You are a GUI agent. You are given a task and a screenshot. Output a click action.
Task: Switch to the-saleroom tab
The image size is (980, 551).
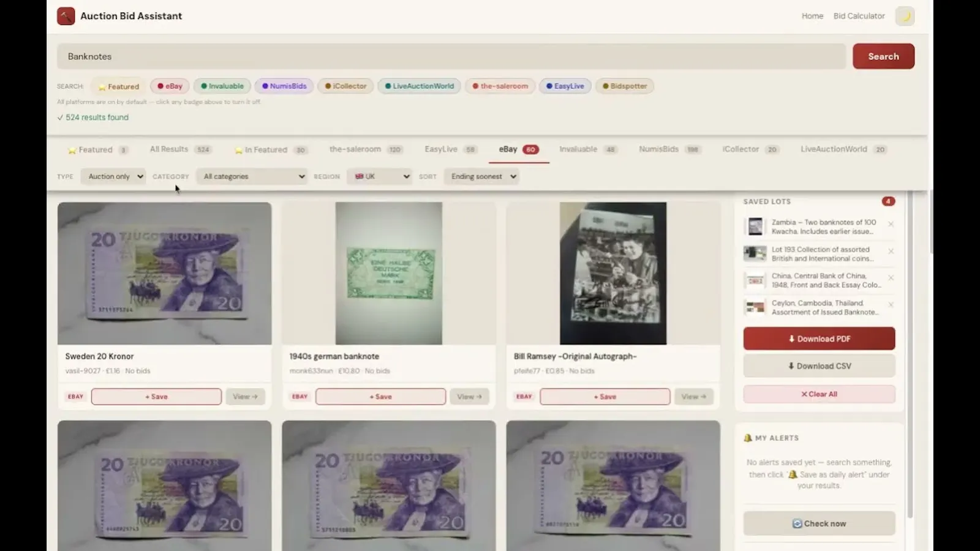coord(365,149)
